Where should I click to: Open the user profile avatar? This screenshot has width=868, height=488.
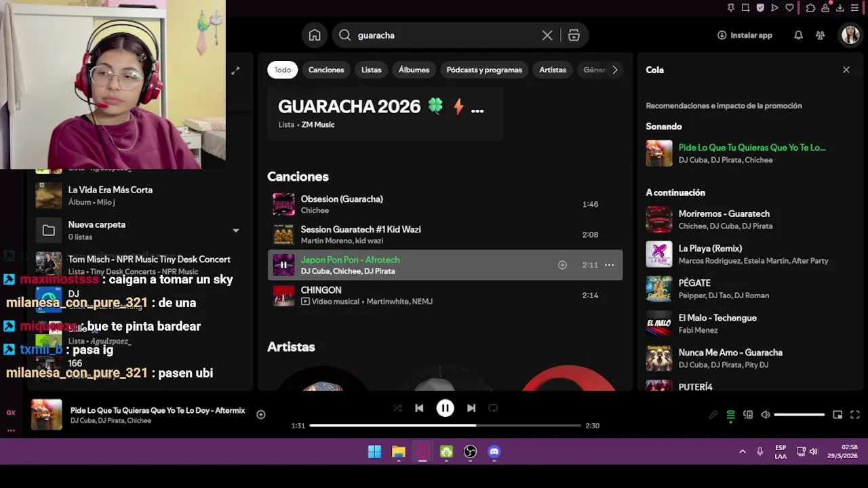coord(850,35)
